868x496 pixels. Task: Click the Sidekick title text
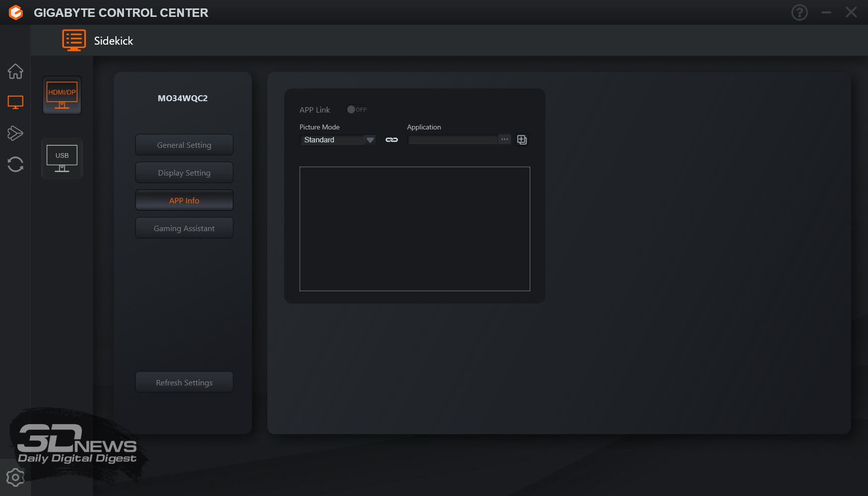(114, 41)
